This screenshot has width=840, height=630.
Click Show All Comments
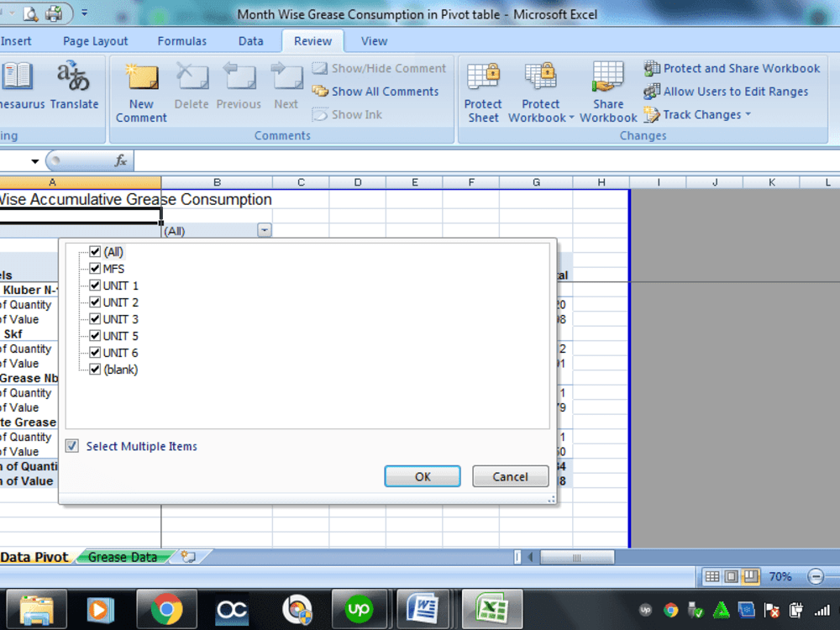[x=375, y=92]
